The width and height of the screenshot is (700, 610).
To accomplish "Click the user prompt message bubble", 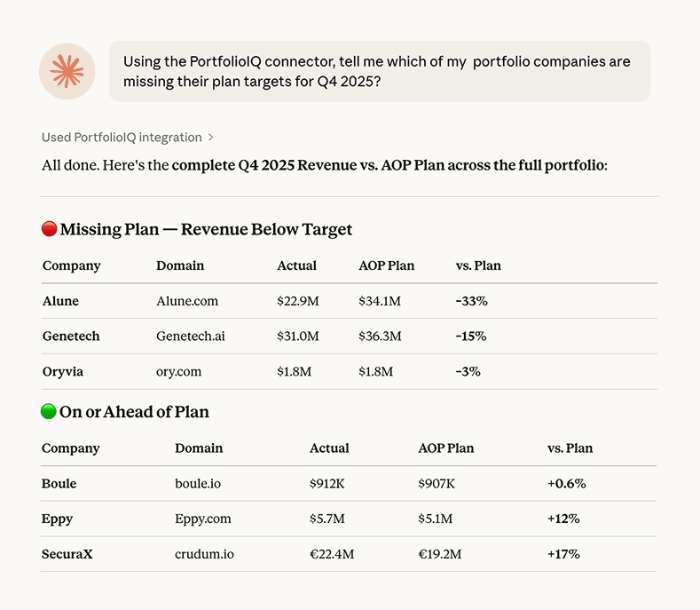I will point(379,71).
